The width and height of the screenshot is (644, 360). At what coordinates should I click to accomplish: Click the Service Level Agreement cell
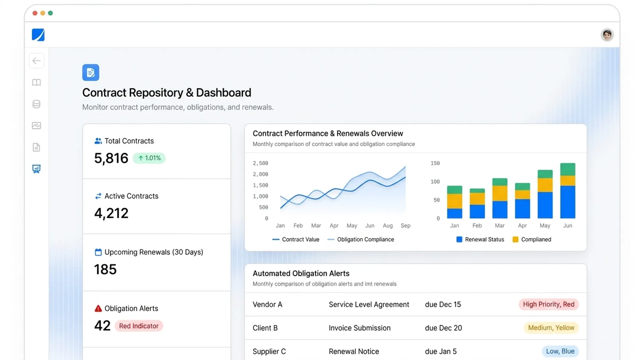click(x=369, y=304)
